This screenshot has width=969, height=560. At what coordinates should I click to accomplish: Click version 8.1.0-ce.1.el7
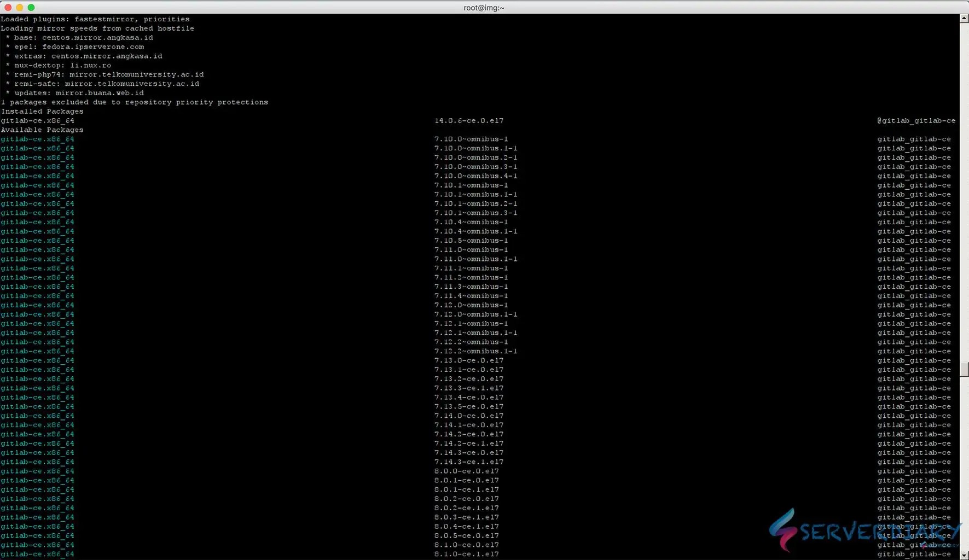click(x=467, y=555)
